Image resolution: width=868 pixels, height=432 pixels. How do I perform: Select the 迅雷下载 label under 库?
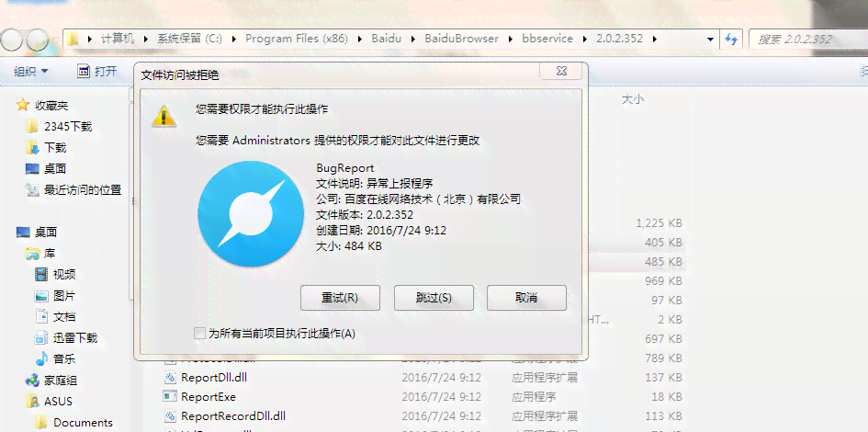75,337
